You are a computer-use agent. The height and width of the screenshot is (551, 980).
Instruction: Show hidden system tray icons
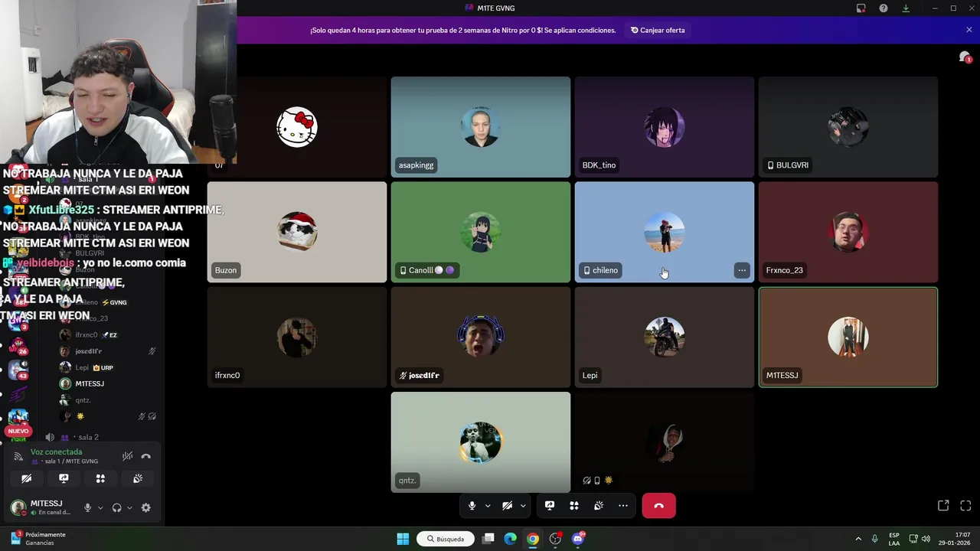[858, 539]
